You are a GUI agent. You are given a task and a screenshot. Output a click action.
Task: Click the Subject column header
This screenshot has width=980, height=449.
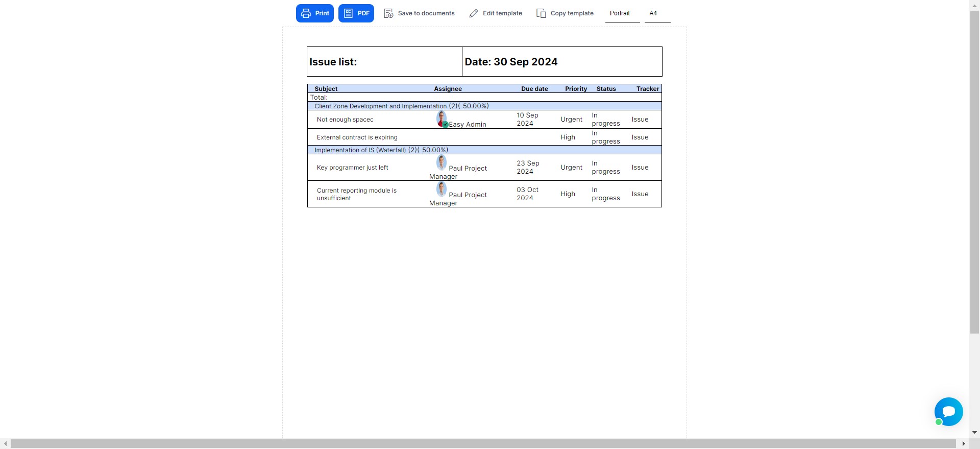pyautogui.click(x=326, y=89)
